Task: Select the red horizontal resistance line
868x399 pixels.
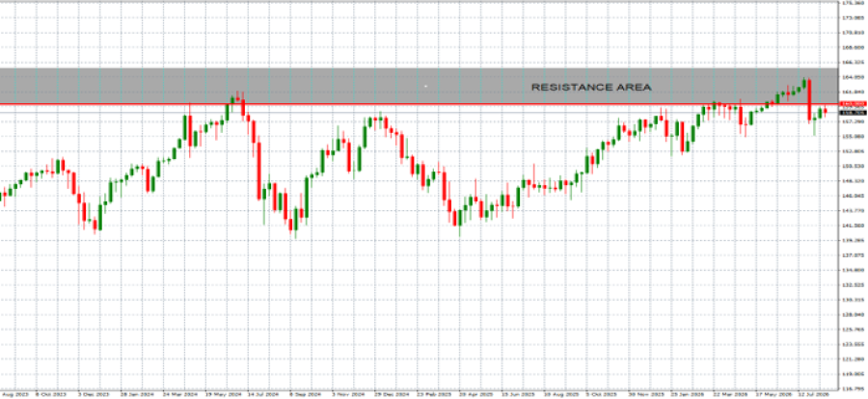Action: point(420,103)
